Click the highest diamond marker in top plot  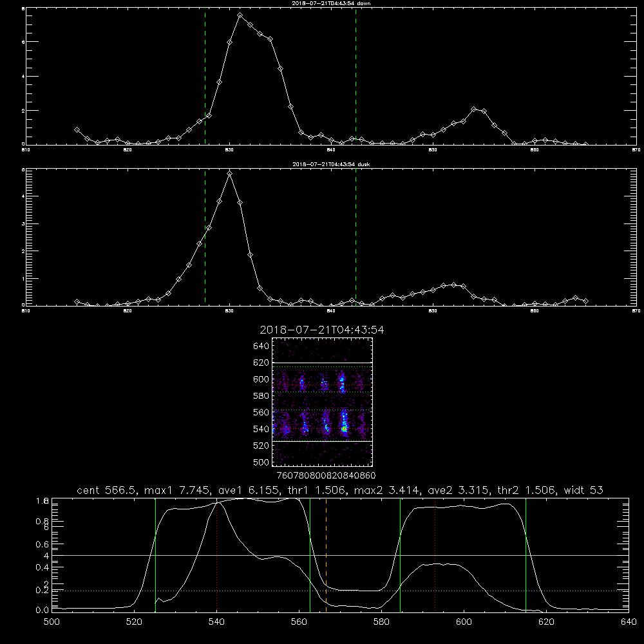tap(240, 15)
